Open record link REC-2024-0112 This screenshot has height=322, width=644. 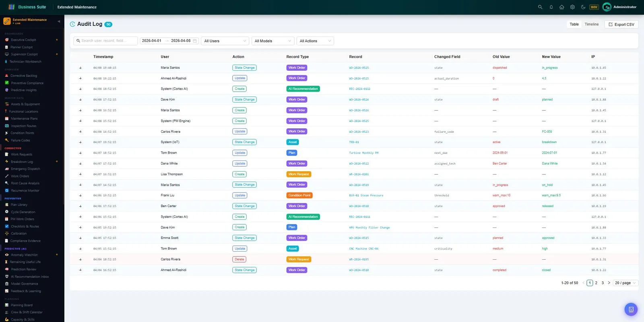[x=359, y=89]
